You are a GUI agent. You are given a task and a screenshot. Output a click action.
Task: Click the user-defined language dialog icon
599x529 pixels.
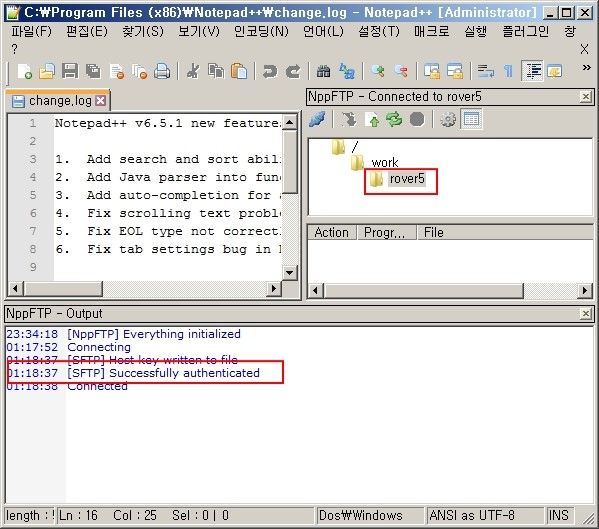click(x=555, y=71)
